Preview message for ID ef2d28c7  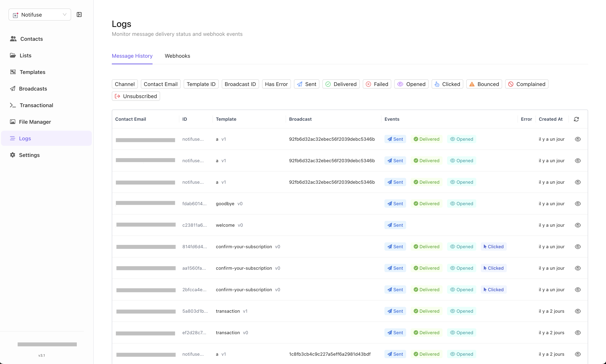pos(578,333)
